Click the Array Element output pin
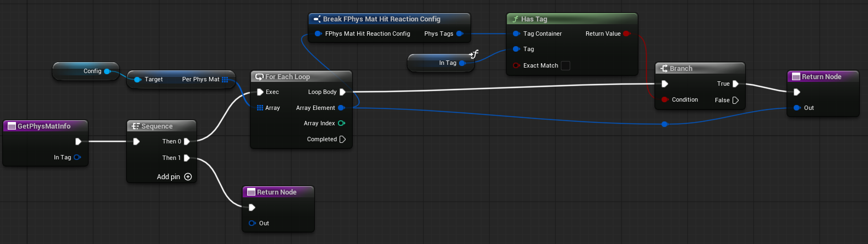The image size is (868, 244). [x=341, y=108]
